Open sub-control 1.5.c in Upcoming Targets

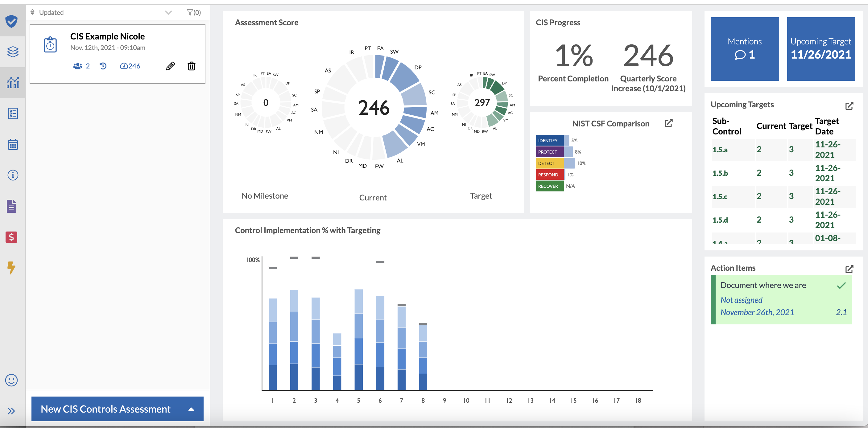point(720,197)
